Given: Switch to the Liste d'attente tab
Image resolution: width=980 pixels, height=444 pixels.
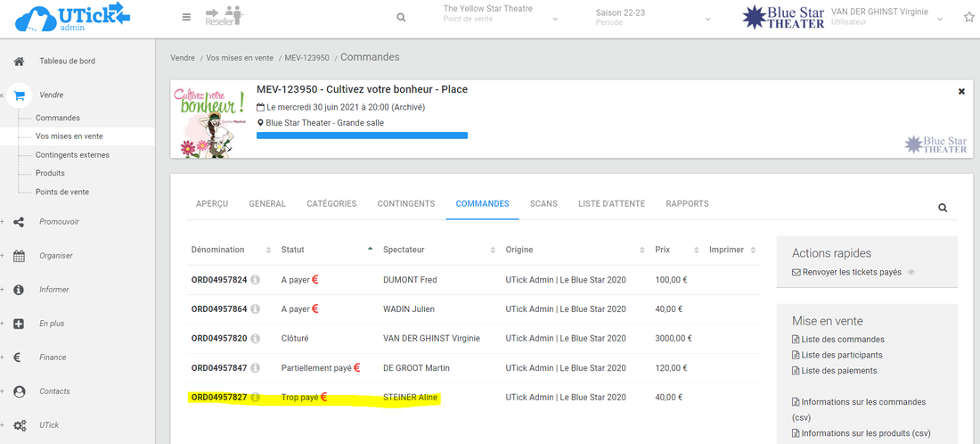Looking at the screenshot, I should (x=611, y=204).
